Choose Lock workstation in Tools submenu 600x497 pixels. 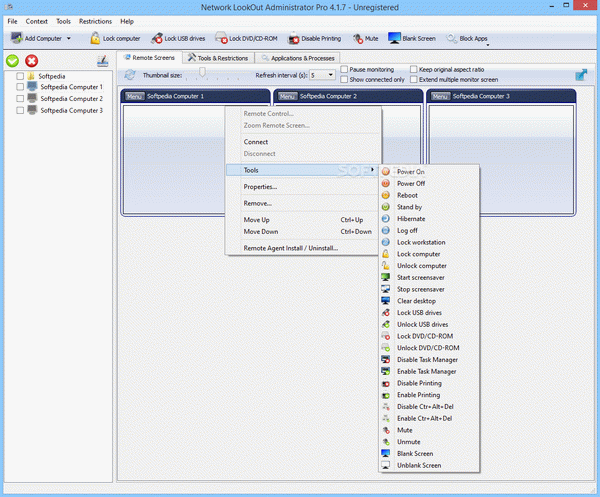click(x=429, y=242)
